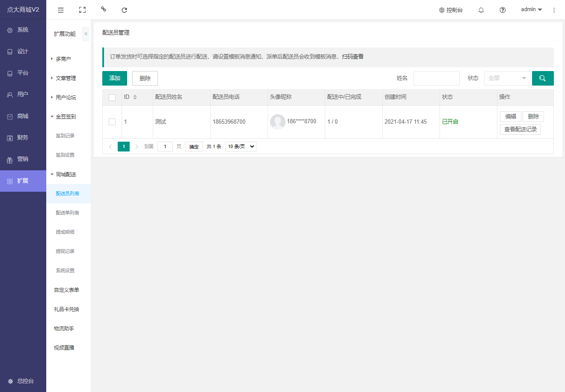Open the 签到记录 submenu item

[65, 136]
